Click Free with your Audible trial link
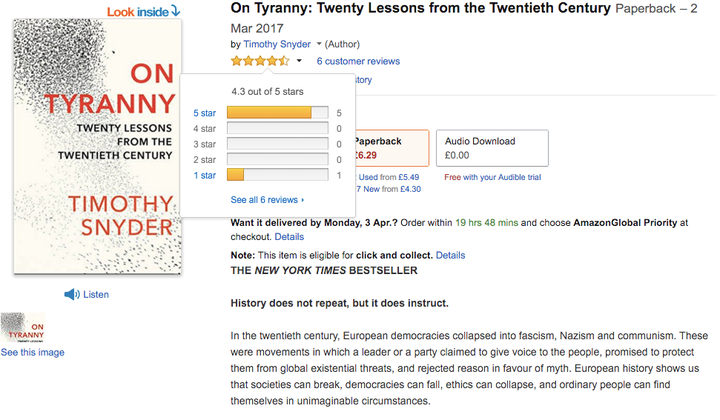Viewport: 720px width, 420px height. tap(493, 177)
